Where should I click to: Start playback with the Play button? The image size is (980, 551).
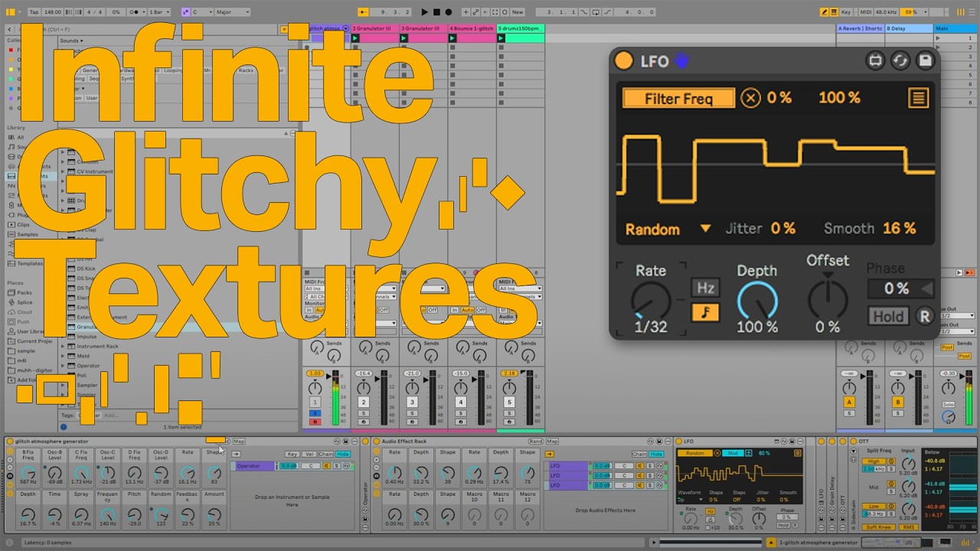tap(426, 12)
